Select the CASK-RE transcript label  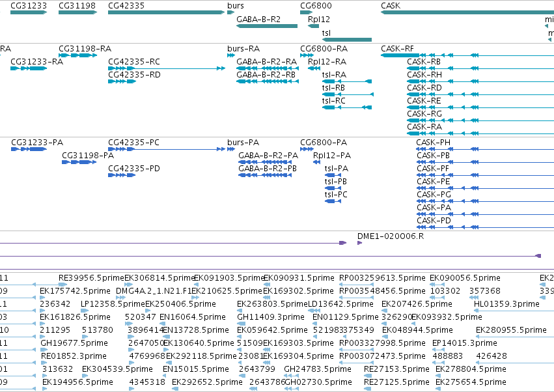pyautogui.click(x=424, y=101)
